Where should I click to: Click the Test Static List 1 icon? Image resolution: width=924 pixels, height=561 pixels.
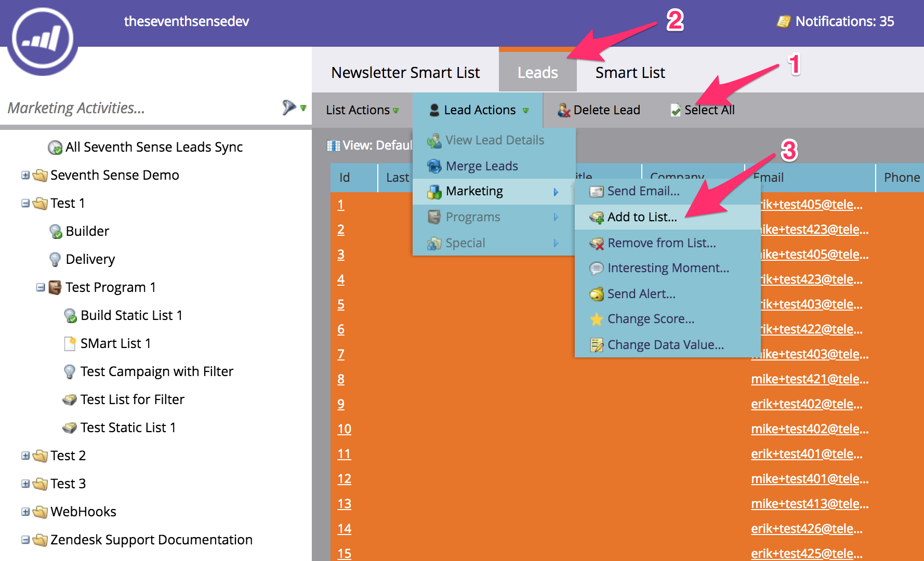click(70, 428)
